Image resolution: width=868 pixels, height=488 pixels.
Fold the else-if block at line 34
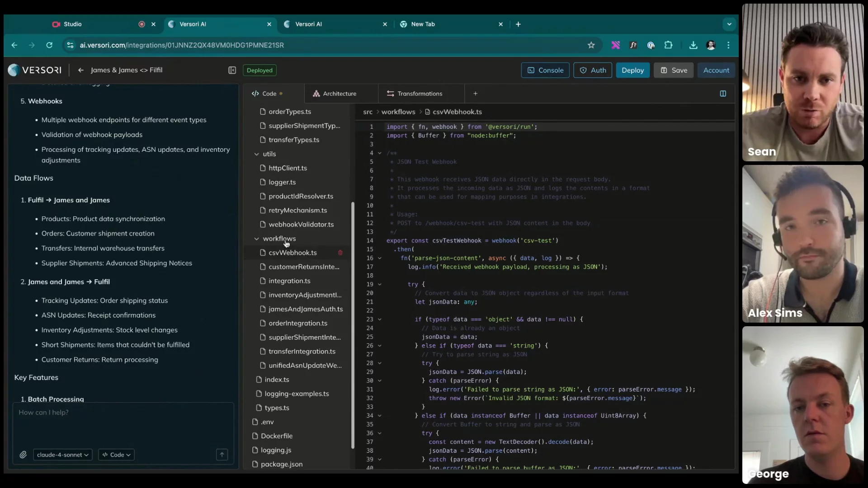(x=379, y=416)
